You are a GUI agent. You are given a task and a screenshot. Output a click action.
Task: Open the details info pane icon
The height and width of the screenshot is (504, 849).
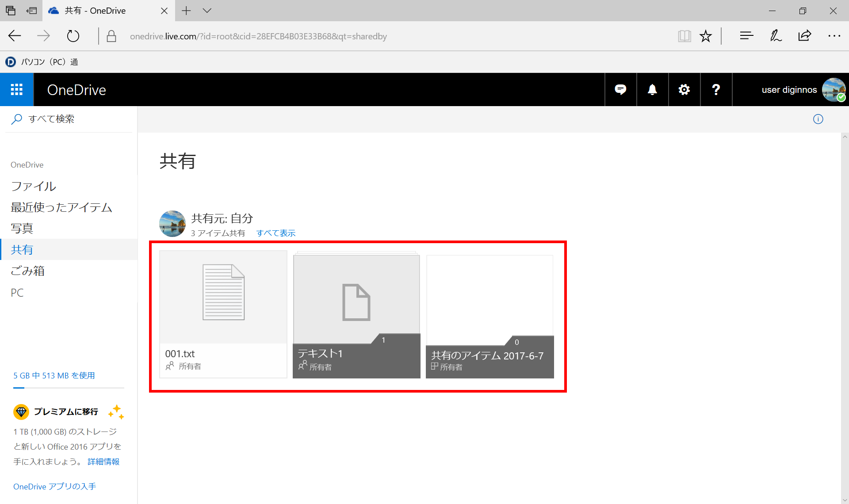[818, 119]
